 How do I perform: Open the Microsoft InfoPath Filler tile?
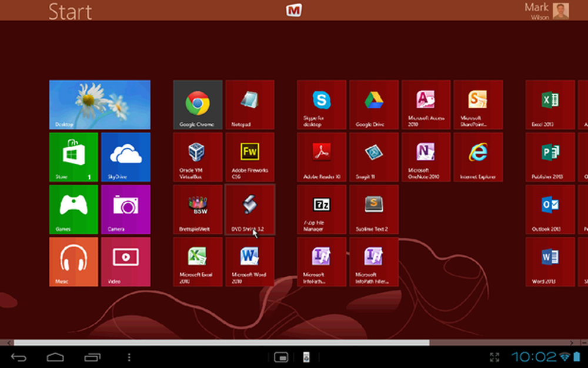click(374, 262)
